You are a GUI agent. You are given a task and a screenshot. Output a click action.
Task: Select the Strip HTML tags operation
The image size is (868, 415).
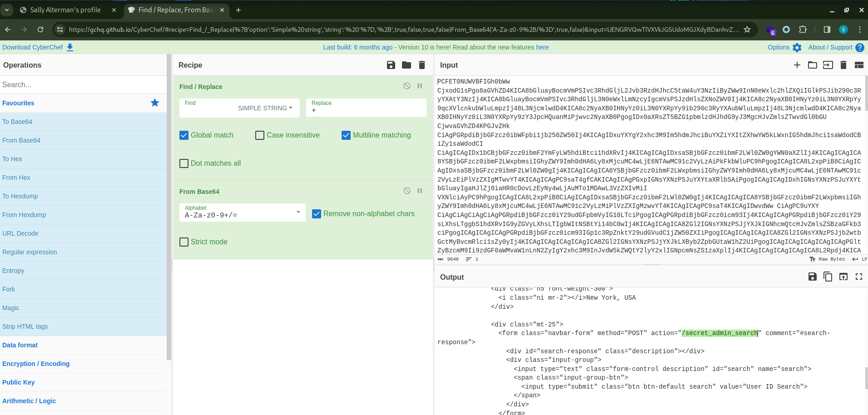[x=83, y=326]
